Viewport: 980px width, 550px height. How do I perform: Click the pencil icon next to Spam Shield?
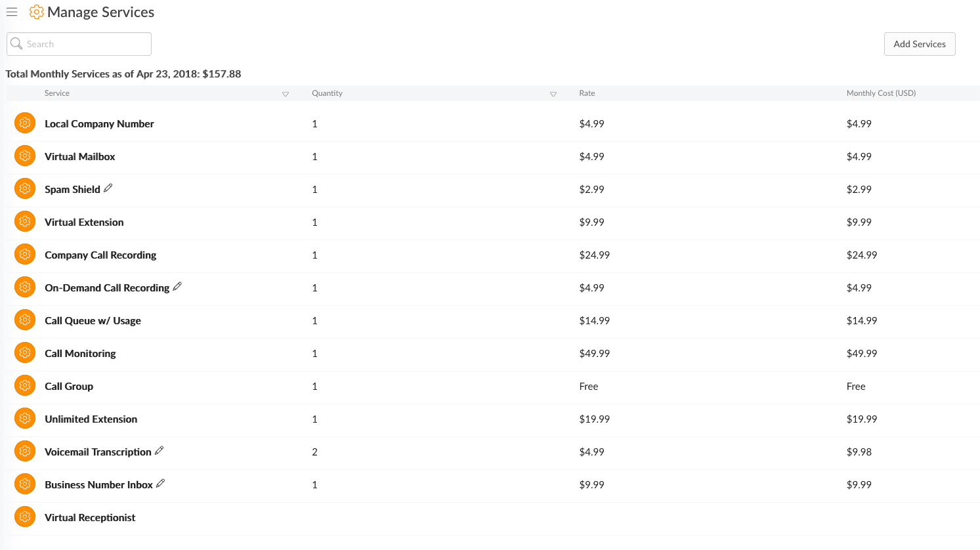(108, 188)
